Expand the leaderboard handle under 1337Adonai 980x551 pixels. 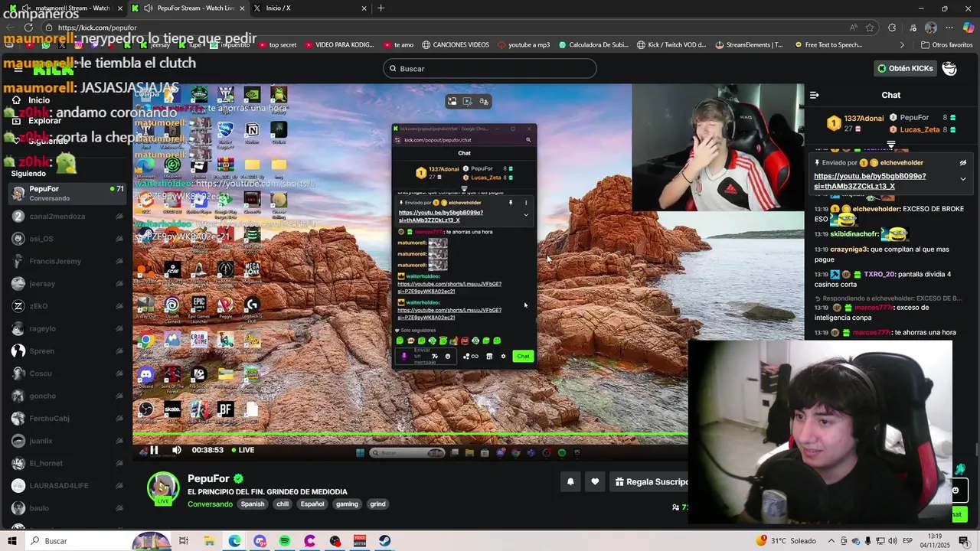coord(891,144)
